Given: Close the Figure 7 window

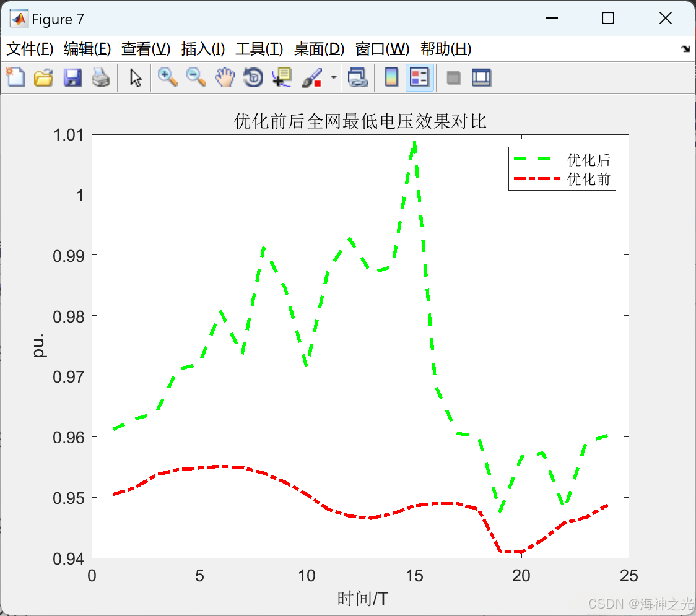Looking at the screenshot, I should [666, 18].
